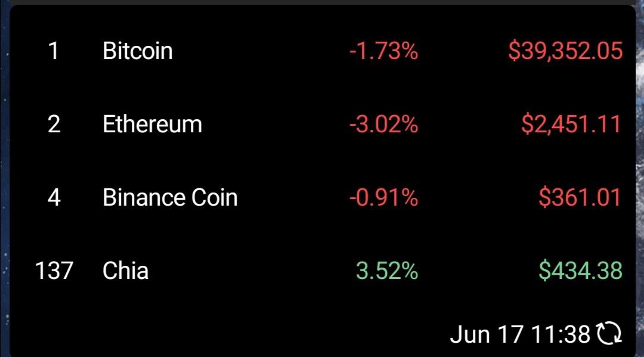Click the starry wallpaper strip at left edge
This screenshot has width=644, height=357.
tap(4, 179)
